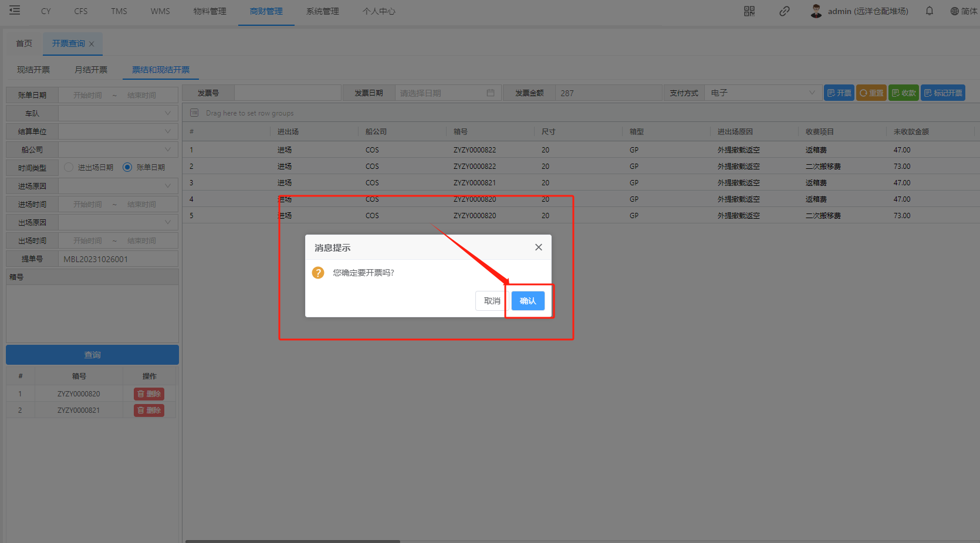Click the globe language icon
Viewport: 980px width, 543px height.
coord(955,11)
